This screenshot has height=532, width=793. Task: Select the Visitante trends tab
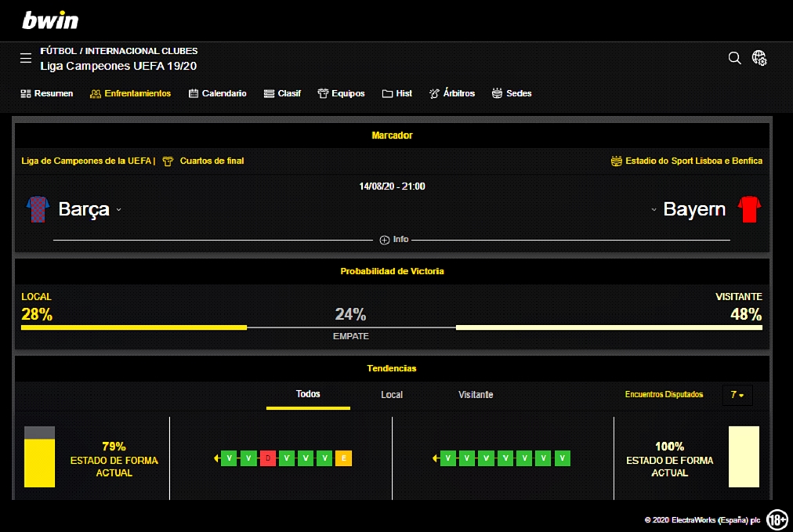476,394
